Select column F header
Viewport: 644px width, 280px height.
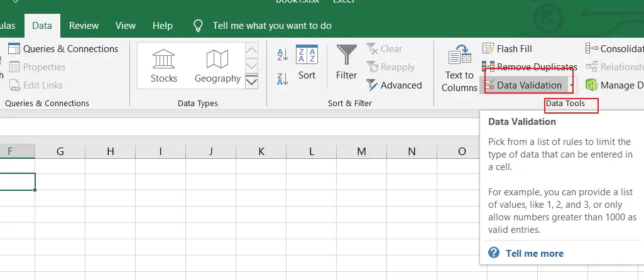coord(17,151)
